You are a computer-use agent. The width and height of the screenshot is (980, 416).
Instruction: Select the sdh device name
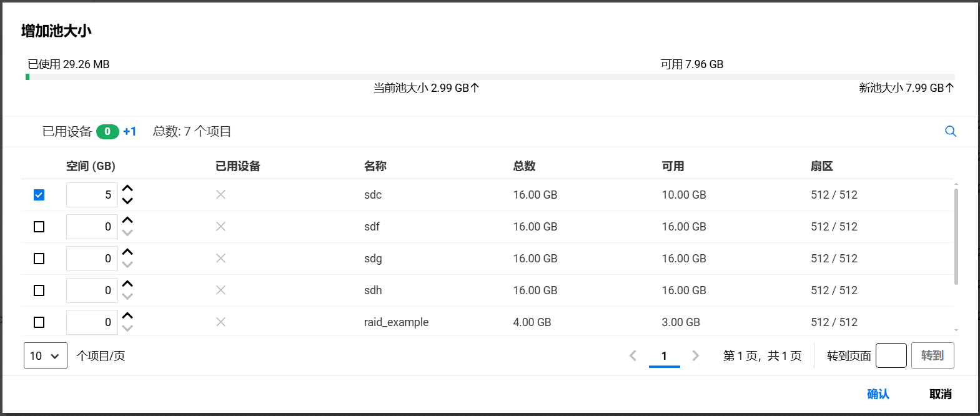coord(373,290)
